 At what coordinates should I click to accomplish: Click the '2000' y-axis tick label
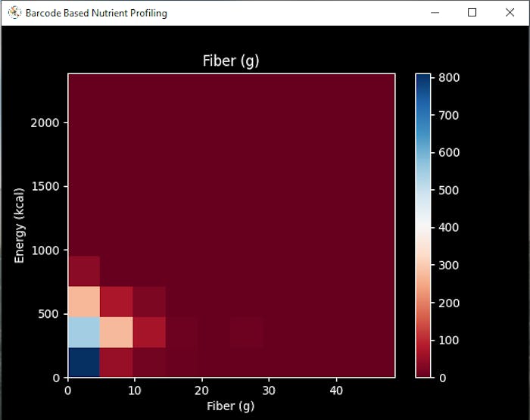pyautogui.click(x=45, y=123)
